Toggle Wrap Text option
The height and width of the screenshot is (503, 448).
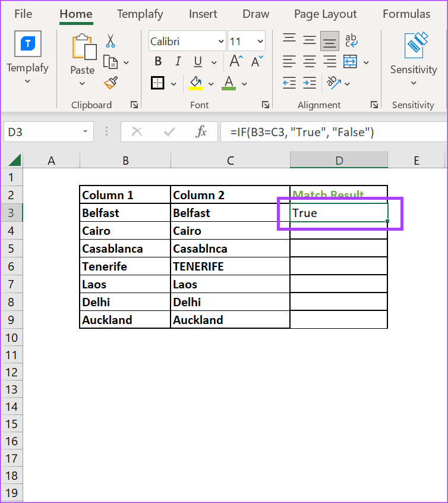(x=351, y=41)
